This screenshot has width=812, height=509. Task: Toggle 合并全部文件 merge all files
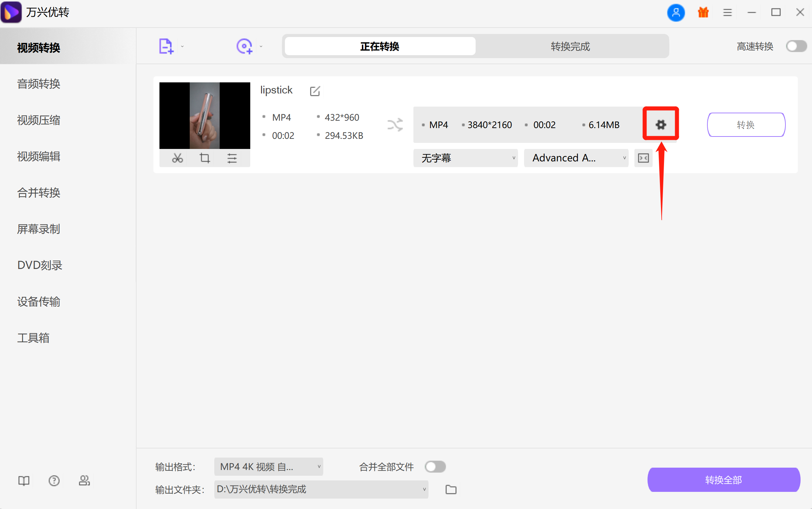[x=435, y=467]
